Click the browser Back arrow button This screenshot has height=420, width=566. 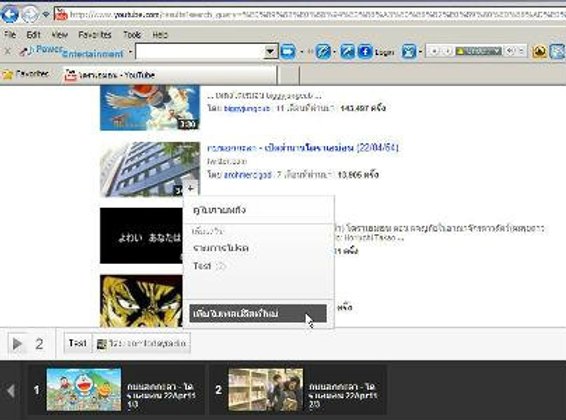[10, 14]
